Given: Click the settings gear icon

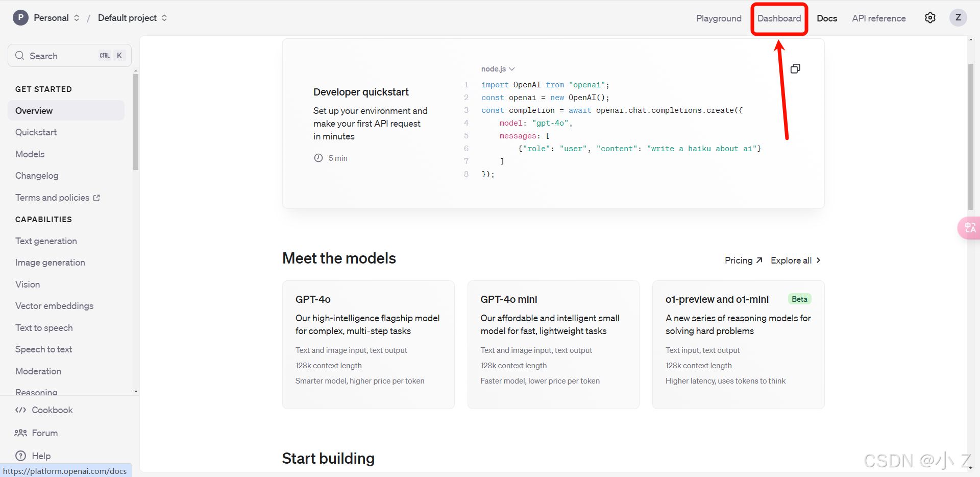Looking at the screenshot, I should click(930, 18).
